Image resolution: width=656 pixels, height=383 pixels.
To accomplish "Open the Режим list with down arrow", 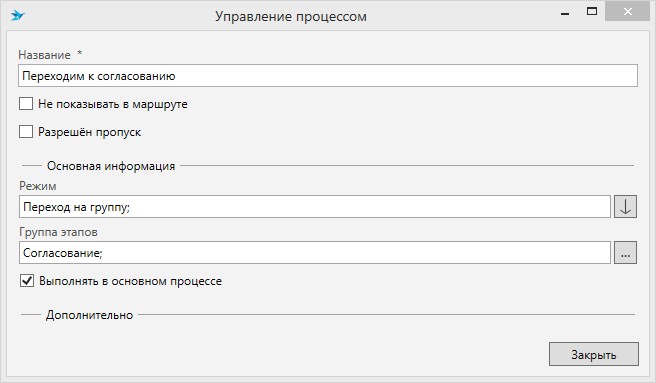I will [x=625, y=206].
